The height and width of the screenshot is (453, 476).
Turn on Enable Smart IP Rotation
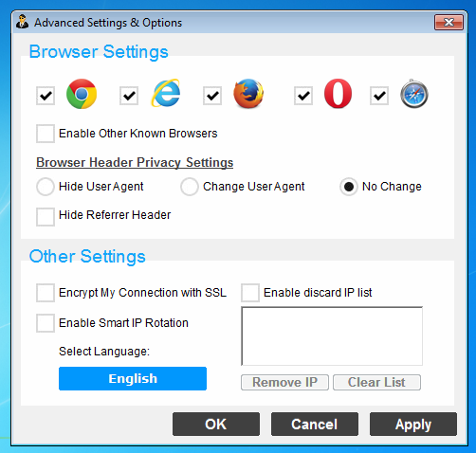(46, 323)
